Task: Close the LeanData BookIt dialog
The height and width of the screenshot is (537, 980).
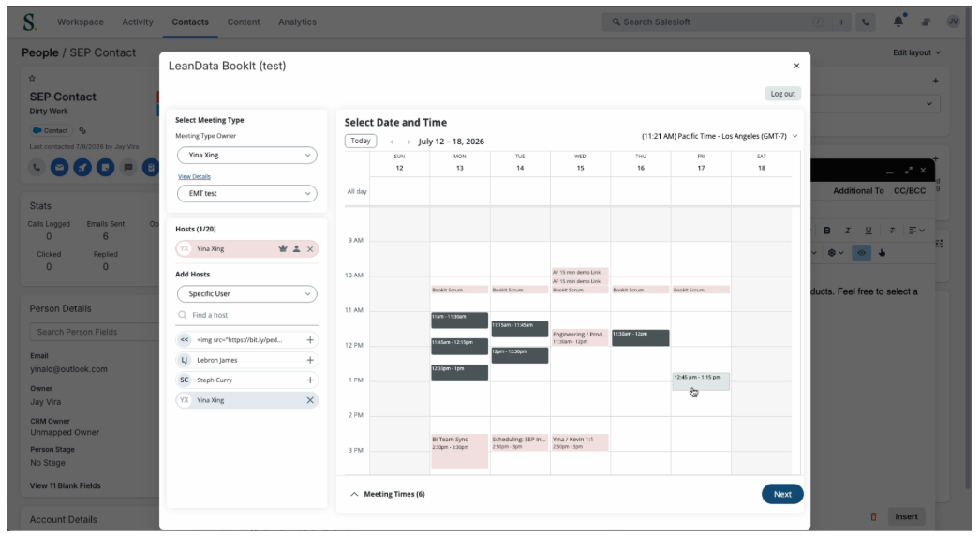Action: coord(796,66)
